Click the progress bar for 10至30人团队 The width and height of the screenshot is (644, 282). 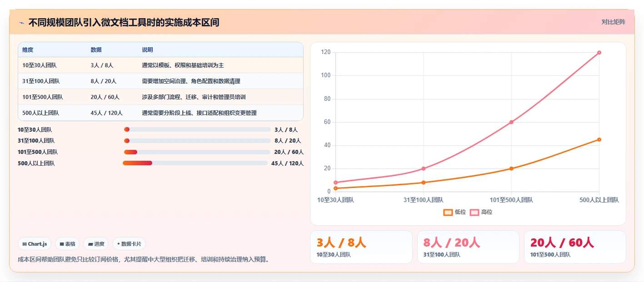point(197,129)
